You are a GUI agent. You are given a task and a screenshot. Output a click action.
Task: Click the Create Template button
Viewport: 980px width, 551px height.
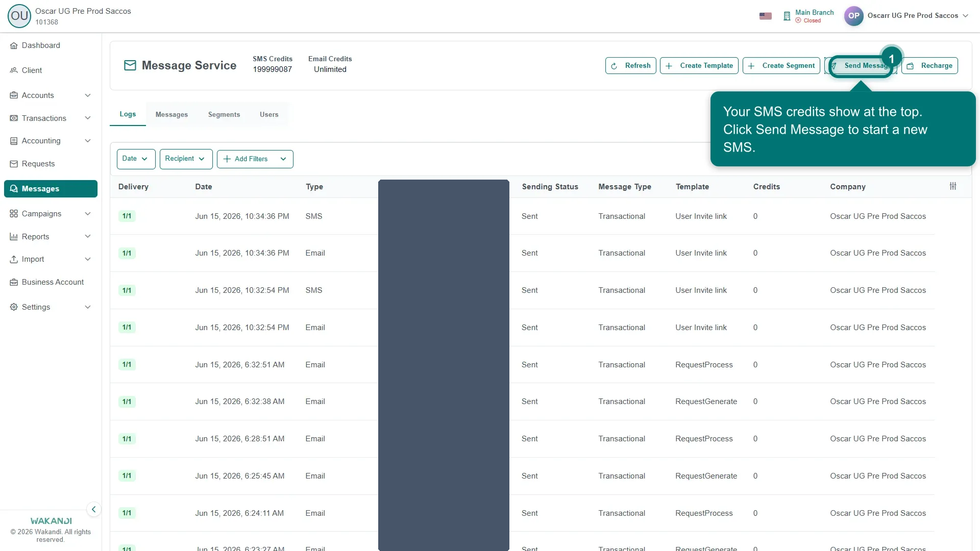point(699,66)
